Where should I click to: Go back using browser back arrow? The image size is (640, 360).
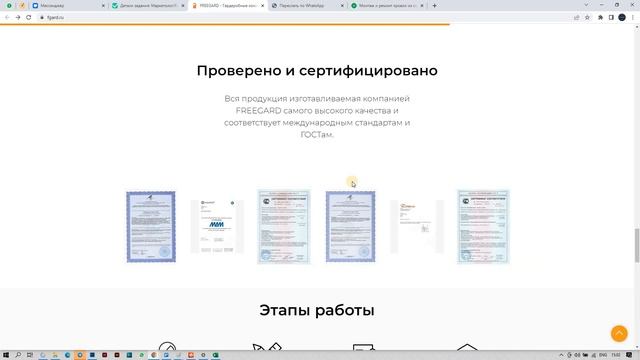7,18
